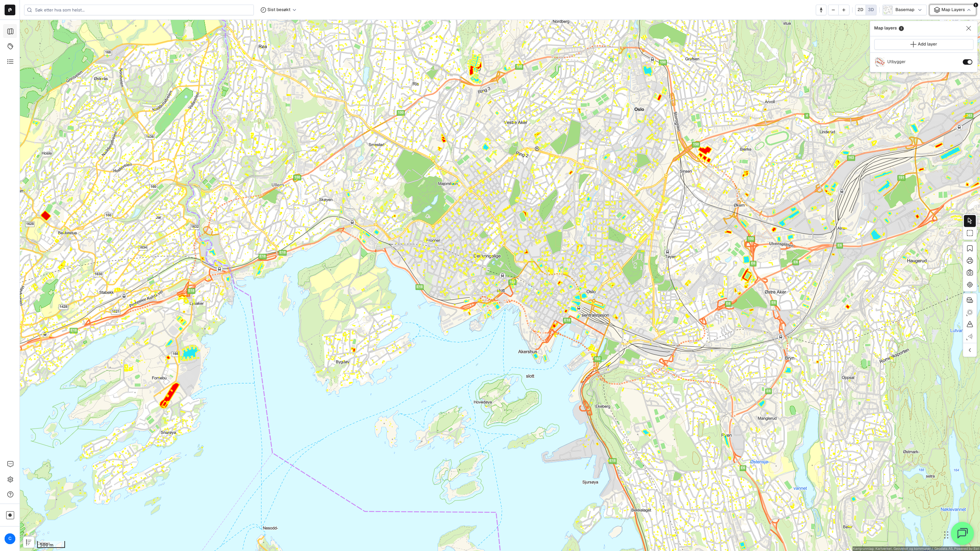Image resolution: width=980 pixels, height=551 pixels.
Task: Open the line-of-sight eye tool
Action: tap(970, 337)
